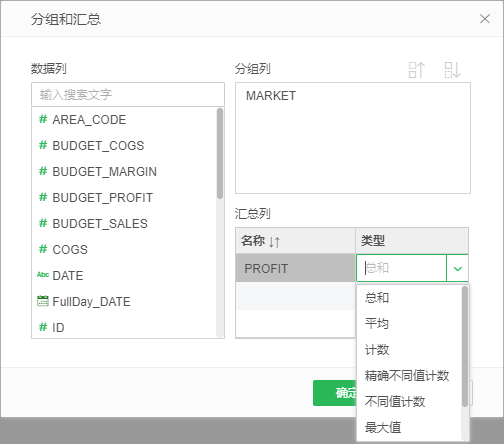Click the hash icon beside COGS
Screen dimensions: 504x444
[43, 249]
